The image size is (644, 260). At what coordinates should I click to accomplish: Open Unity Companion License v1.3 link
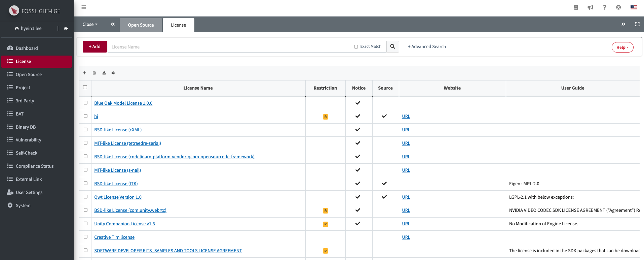[x=124, y=224]
